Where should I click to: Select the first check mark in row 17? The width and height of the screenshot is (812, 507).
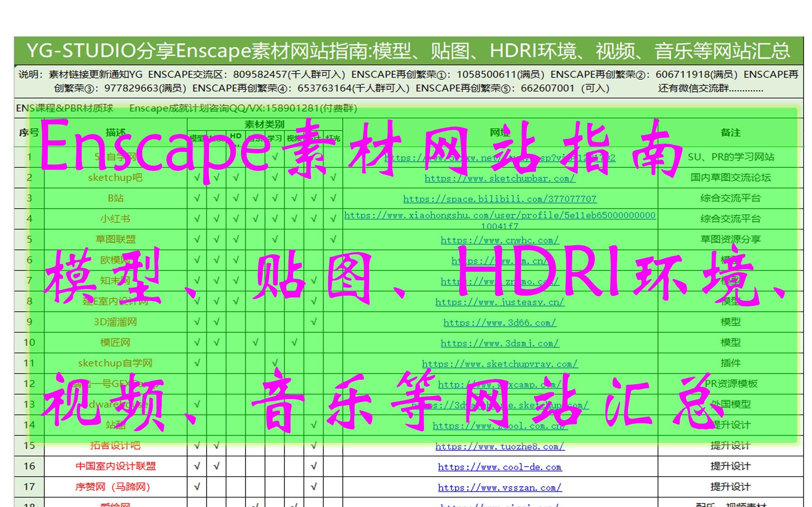click(x=197, y=487)
